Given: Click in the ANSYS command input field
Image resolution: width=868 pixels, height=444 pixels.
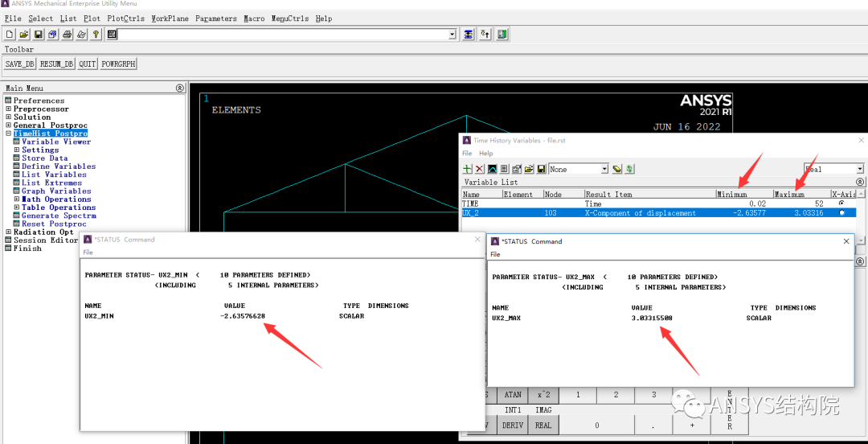Looking at the screenshot, I should pyautogui.click(x=283, y=35).
